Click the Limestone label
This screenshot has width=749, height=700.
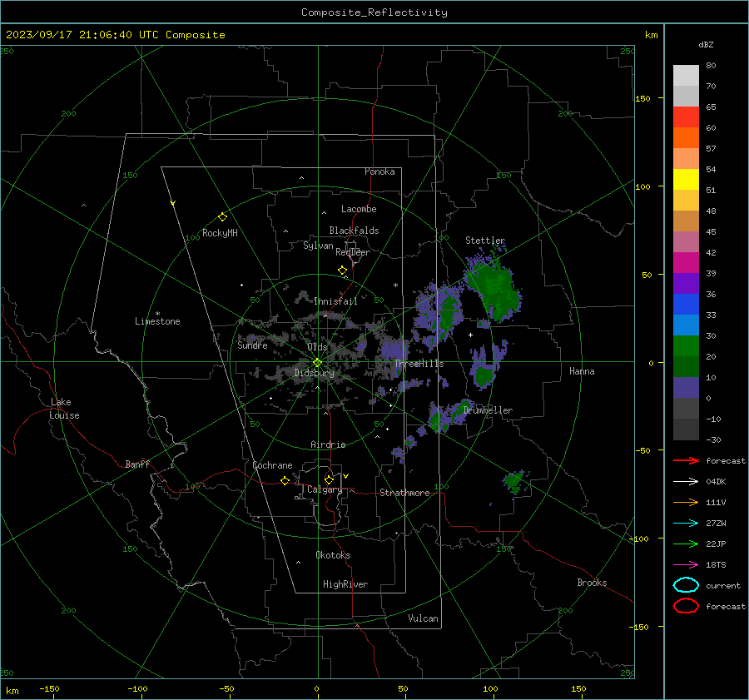click(157, 321)
